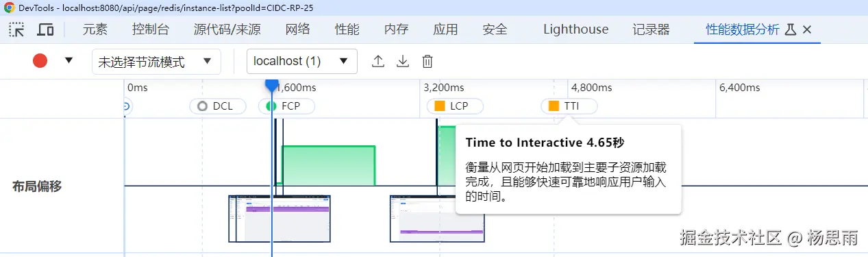Screen dimensions: 868x257
Task: Click the first green layout shift block
Action: pos(329,165)
